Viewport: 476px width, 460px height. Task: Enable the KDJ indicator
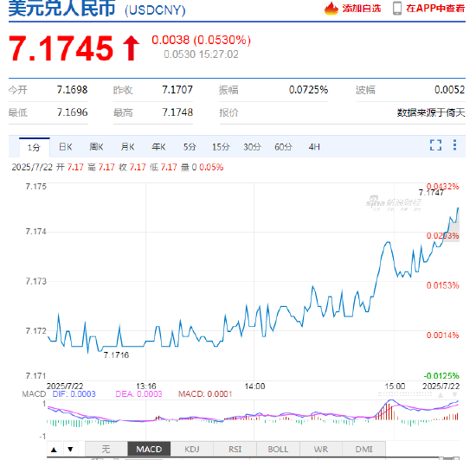(192, 449)
